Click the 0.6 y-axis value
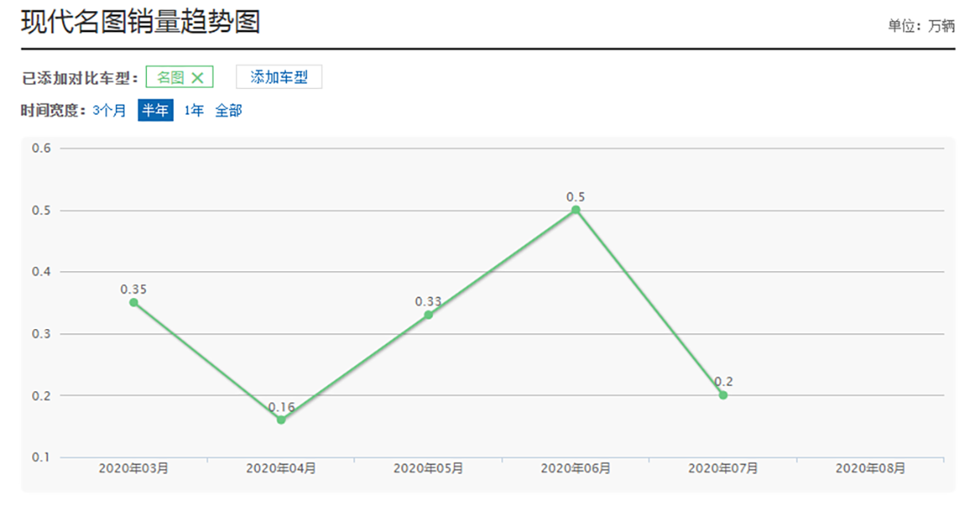 tap(41, 148)
